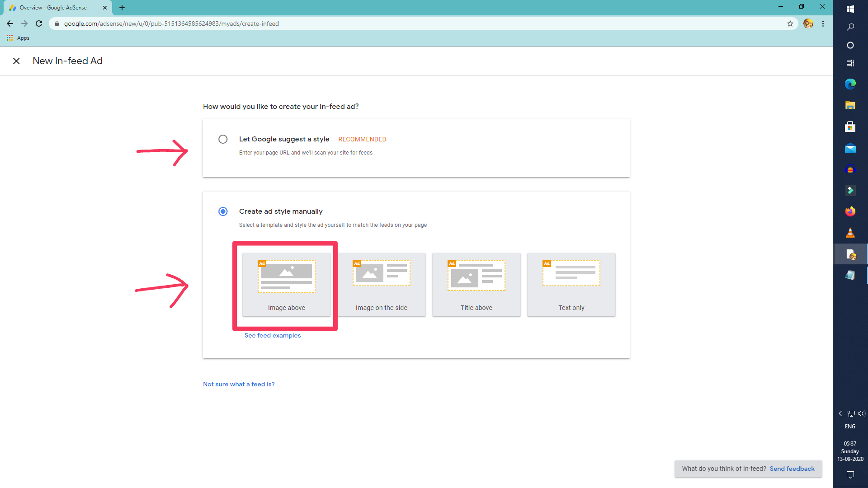
Task: Bookmark this page with star icon
Action: point(790,23)
